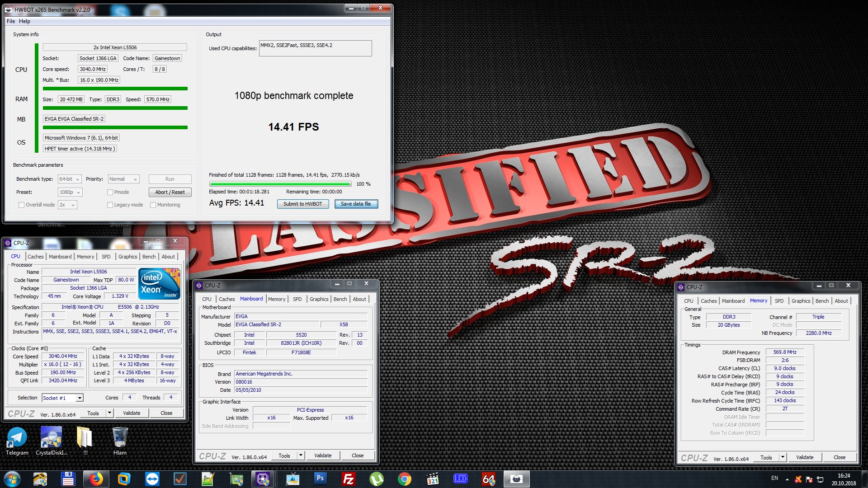Screen dimensions: 868x488
Task: Open Firefox from the taskbar
Action: tap(96, 479)
